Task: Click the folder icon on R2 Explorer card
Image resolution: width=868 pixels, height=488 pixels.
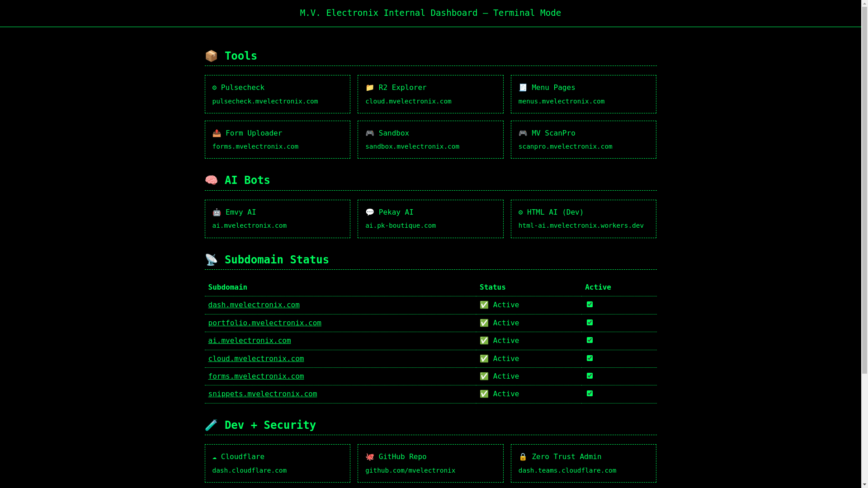Action: (370, 88)
